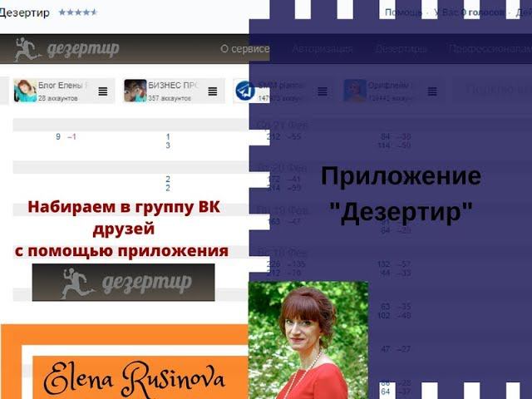Click the БИЗНЕС ПР group name
532x399 pixels.
(x=173, y=85)
